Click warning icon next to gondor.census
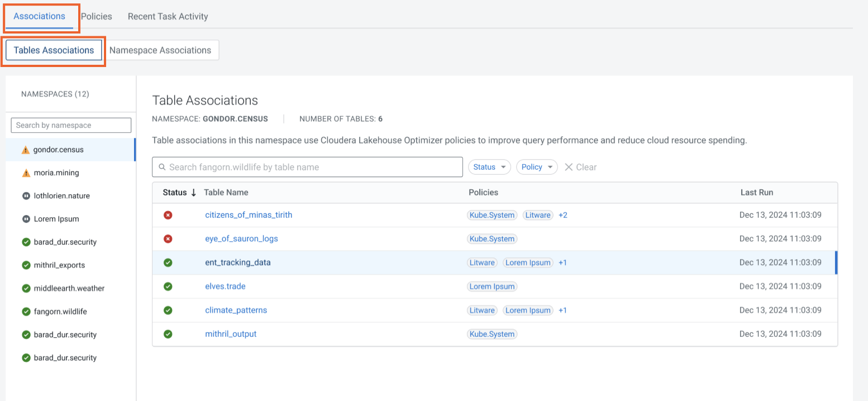This screenshot has width=868, height=401. [x=26, y=150]
